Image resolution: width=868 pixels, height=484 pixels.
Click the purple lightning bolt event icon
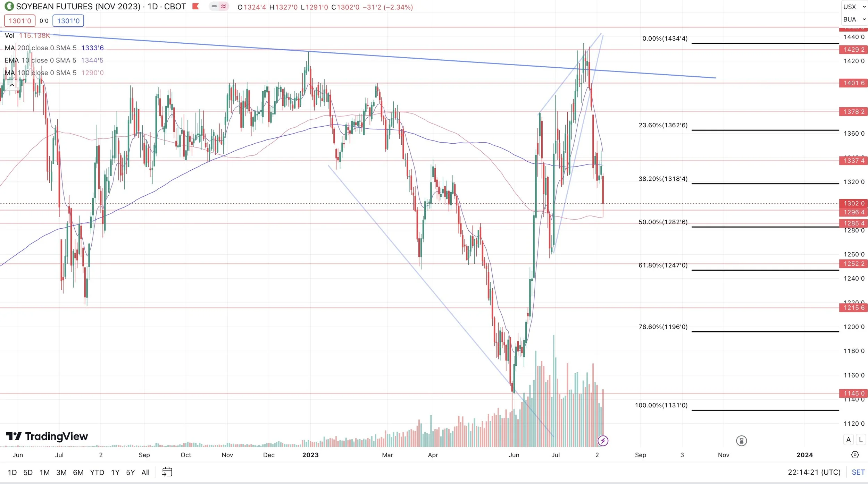click(603, 441)
